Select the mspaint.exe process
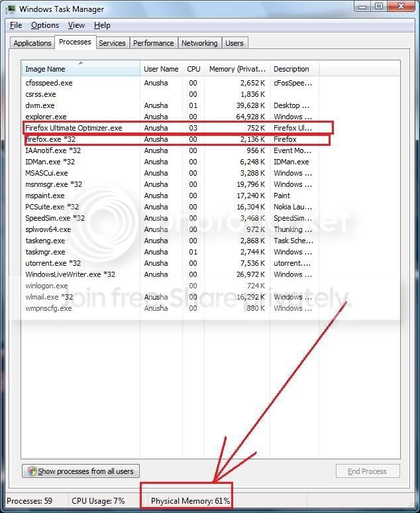Image resolution: width=420 pixels, height=513 pixels. [170, 196]
